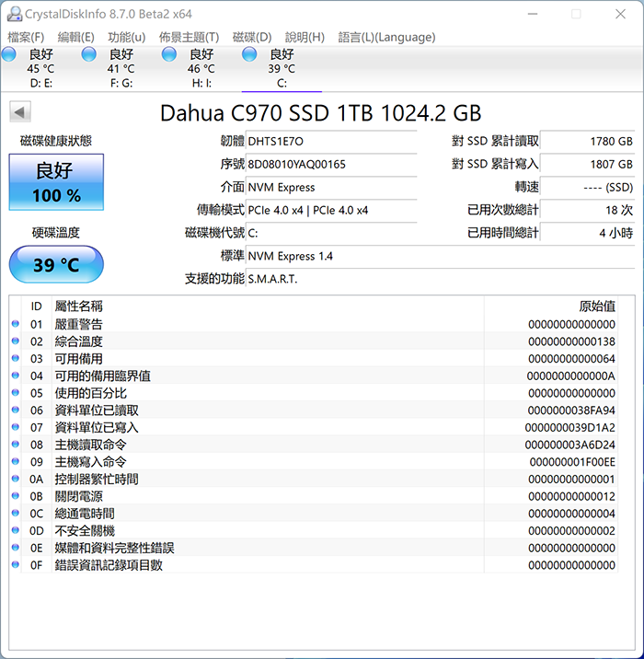
Task: Click raw value 00000003A6D24
Action: (570, 445)
